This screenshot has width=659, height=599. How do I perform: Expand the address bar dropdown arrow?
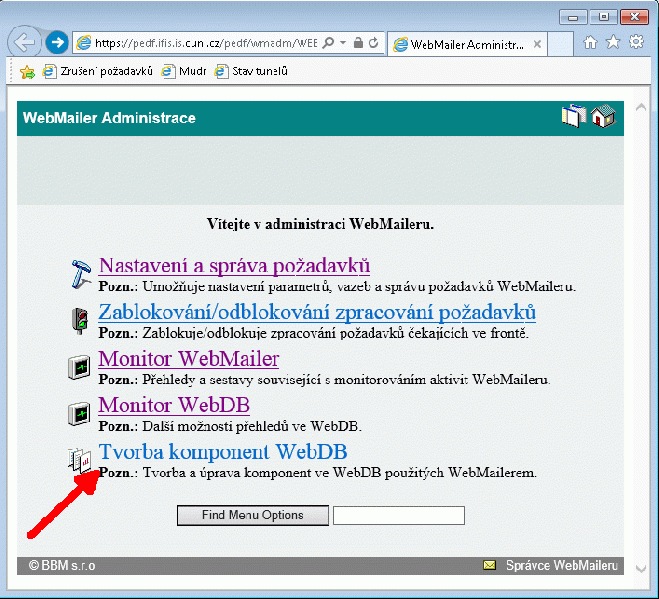[343, 42]
